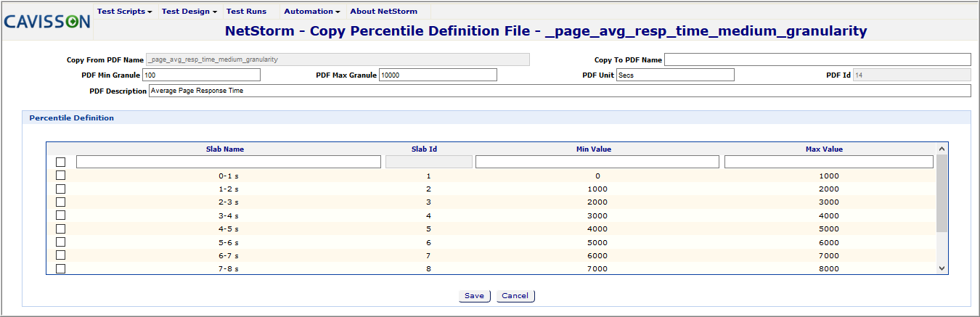
Task: Click the Slab Name column header
Action: [x=225, y=149]
